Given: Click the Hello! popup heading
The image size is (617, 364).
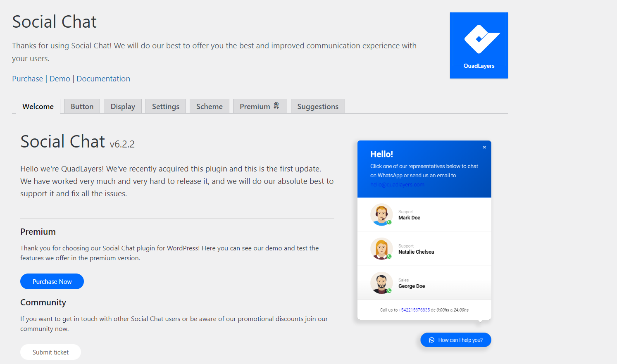Looking at the screenshot, I should 381,154.
